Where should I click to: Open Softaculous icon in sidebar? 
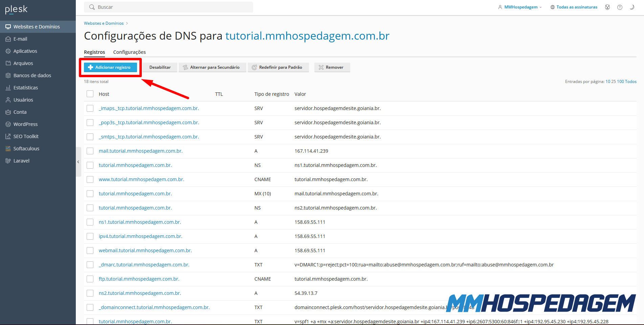(8, 149)
